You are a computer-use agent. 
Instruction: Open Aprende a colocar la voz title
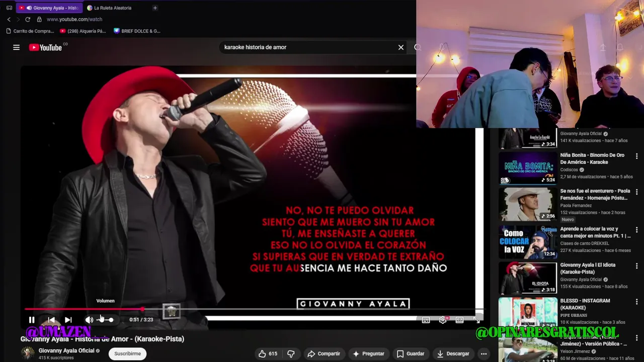(595, 232)
